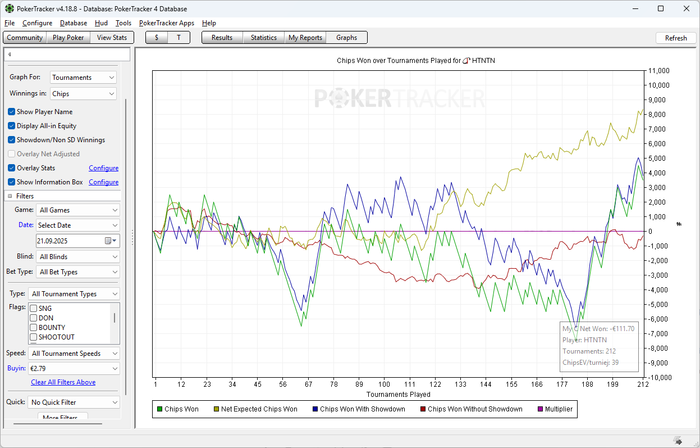700x448 pixels.
Task: Select tournaments 'T' button
Action: coord(178,37)
